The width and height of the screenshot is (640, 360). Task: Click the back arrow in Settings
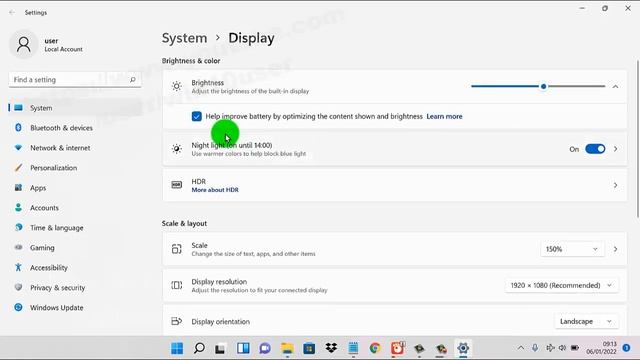tap(12, 13)
